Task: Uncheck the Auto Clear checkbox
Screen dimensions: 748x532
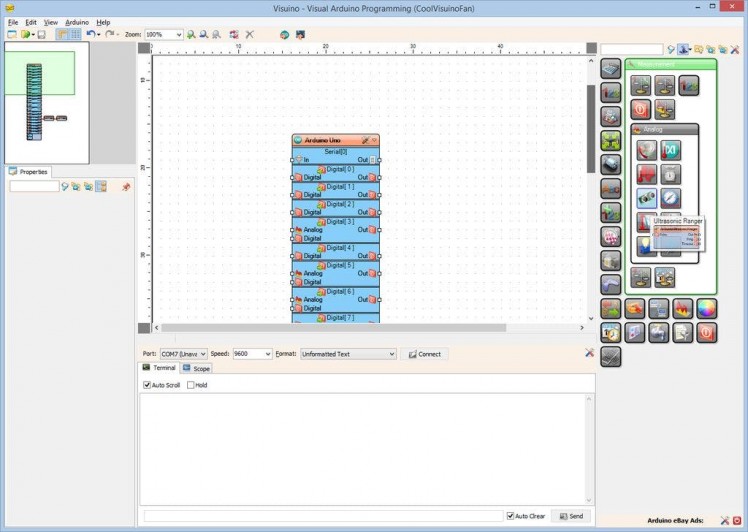Action: tap(511, 516)
